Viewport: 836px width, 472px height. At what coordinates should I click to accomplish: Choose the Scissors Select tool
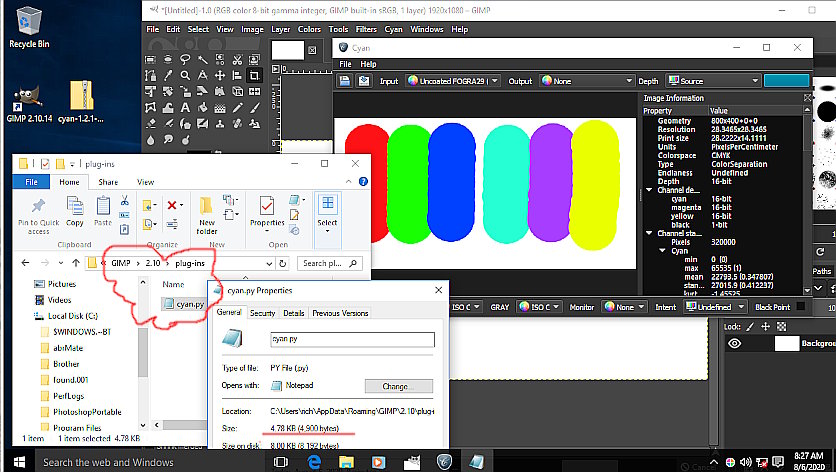pyautogui.click(x=238, y=59)
